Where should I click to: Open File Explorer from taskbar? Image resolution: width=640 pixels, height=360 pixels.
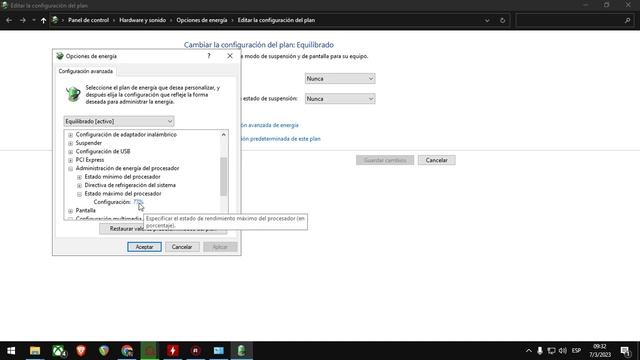pyautogui.click(x=35, y=351)
